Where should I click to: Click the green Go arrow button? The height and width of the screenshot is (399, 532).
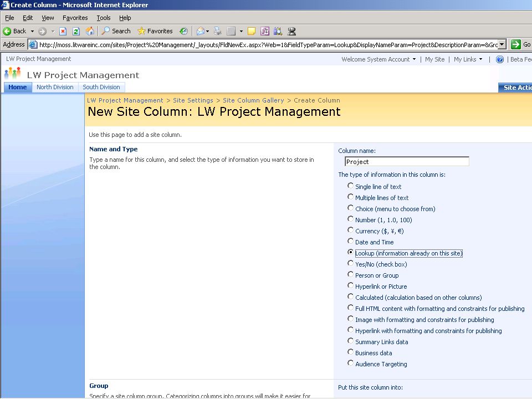pos(516,44)
